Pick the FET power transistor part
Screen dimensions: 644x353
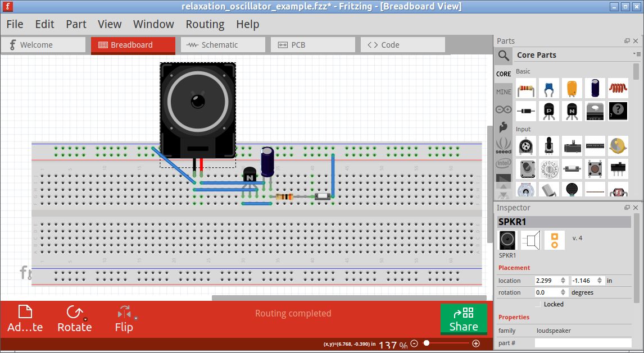click(x=595, y=111)
